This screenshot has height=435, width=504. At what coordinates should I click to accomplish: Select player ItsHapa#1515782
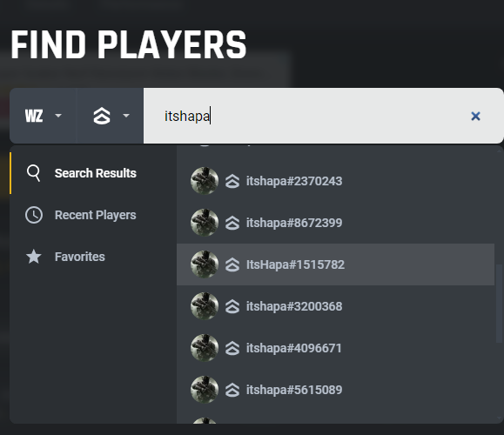(336, 264)
